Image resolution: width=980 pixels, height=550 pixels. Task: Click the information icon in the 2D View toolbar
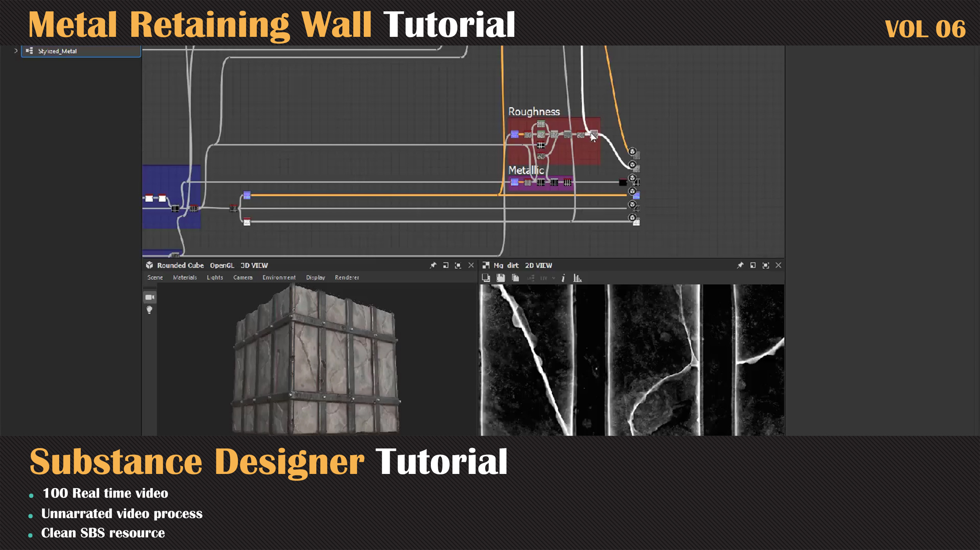tap(563, 278)
